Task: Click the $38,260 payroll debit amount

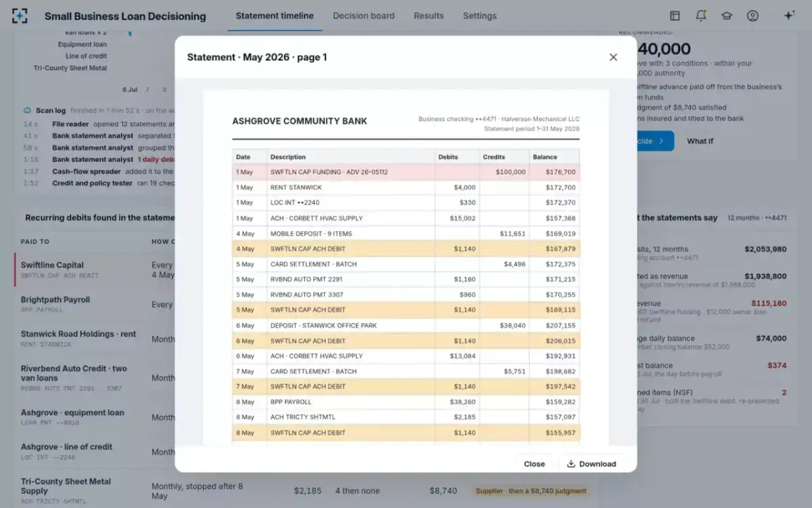Action: click(x=463, y=402)
